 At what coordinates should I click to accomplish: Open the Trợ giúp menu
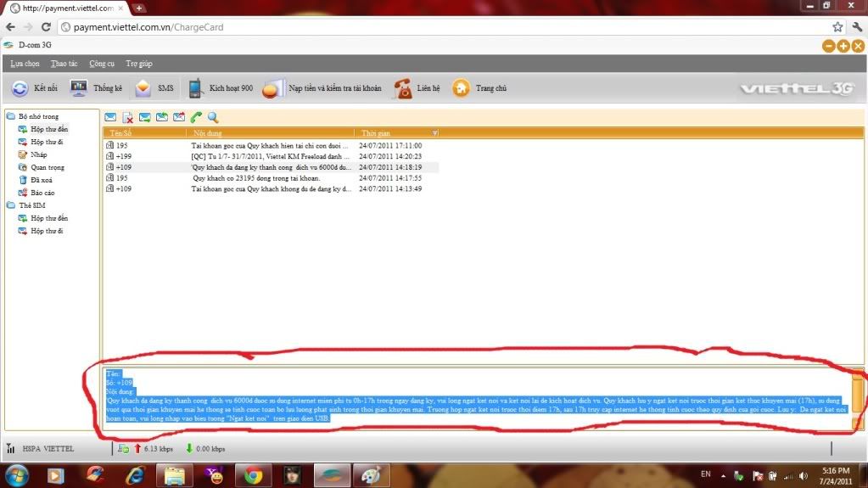[139, 64]
